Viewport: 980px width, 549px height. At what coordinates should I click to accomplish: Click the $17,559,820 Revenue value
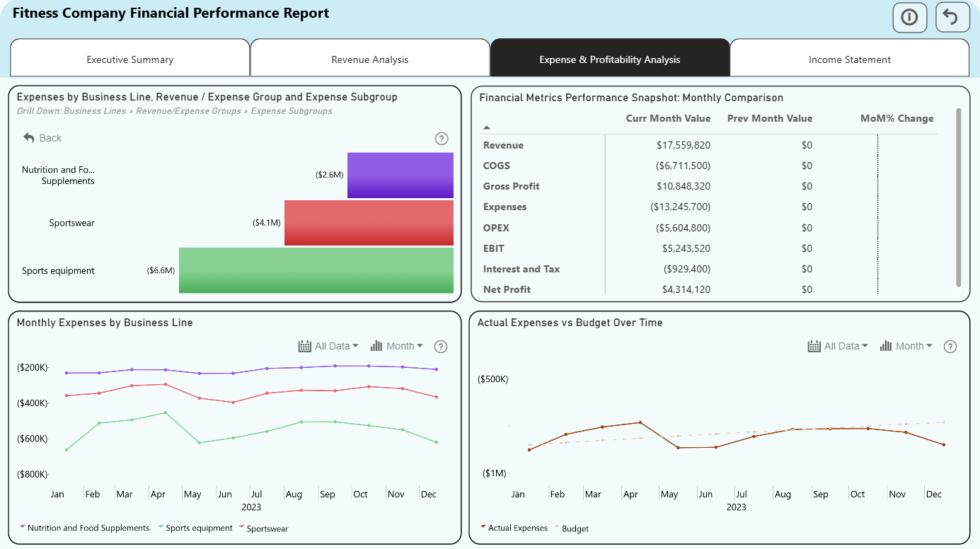(684, 145)
